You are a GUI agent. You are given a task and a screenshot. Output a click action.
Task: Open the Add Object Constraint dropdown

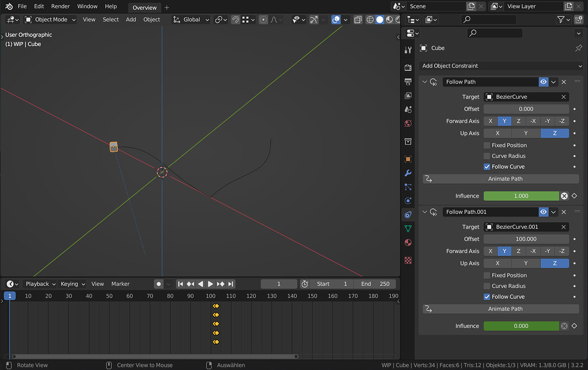tap(502, 66)
